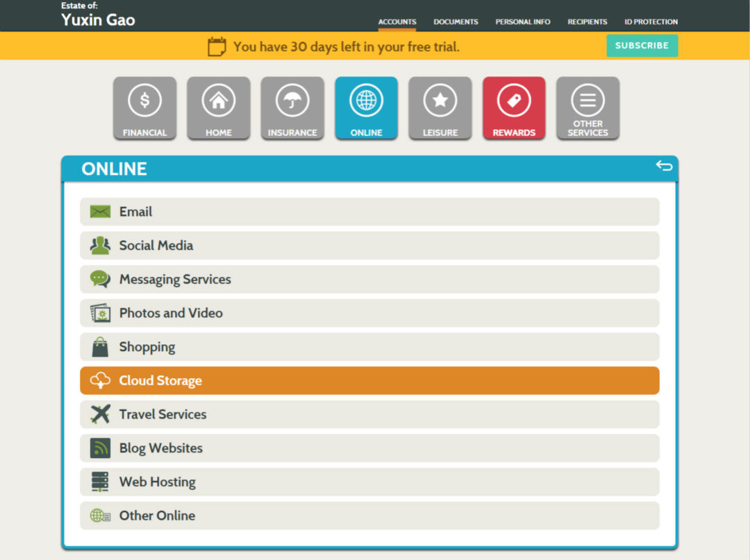The width and height of the screenshot is (750, 560).
Task: Click the Web Hosting row
Action: click(369, 482)
